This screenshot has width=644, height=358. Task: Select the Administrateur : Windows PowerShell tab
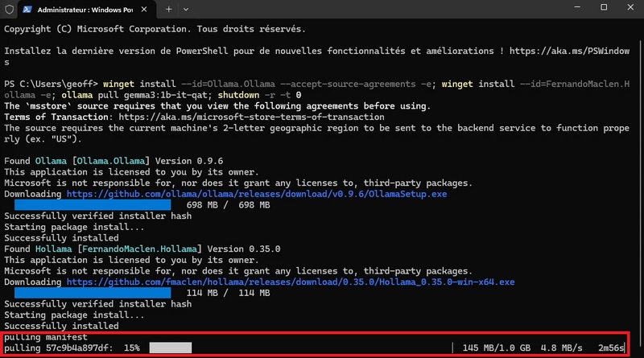click(x=87, y=10)
